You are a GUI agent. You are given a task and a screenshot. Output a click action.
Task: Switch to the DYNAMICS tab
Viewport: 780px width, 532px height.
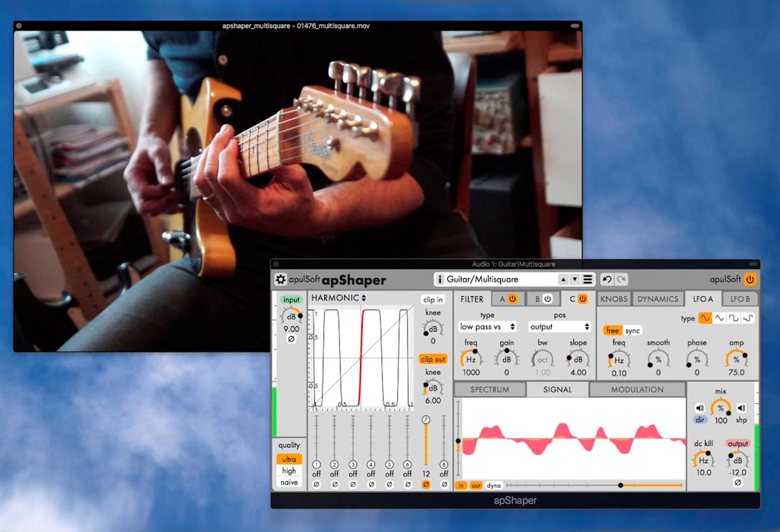(657, 299)
